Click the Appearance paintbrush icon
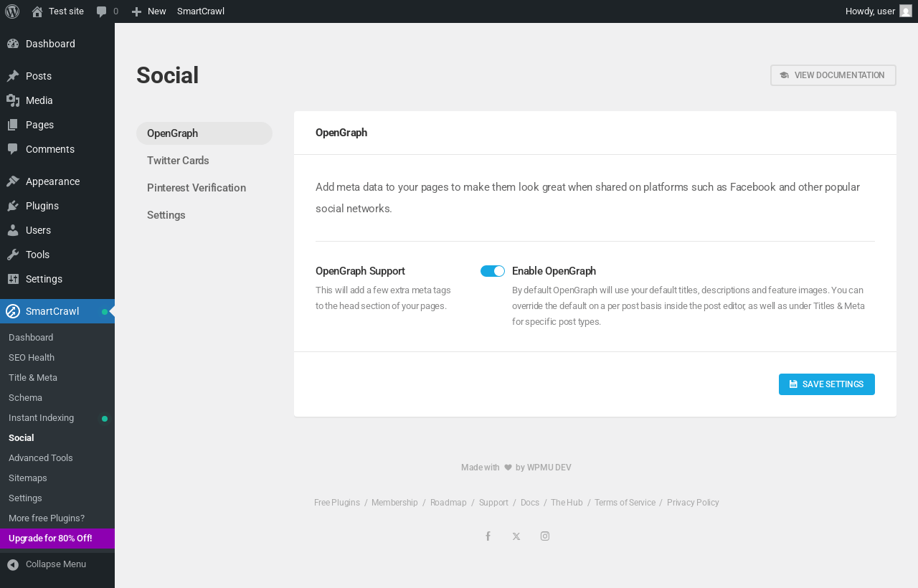 pyautogui.click(x=13, y=181)
